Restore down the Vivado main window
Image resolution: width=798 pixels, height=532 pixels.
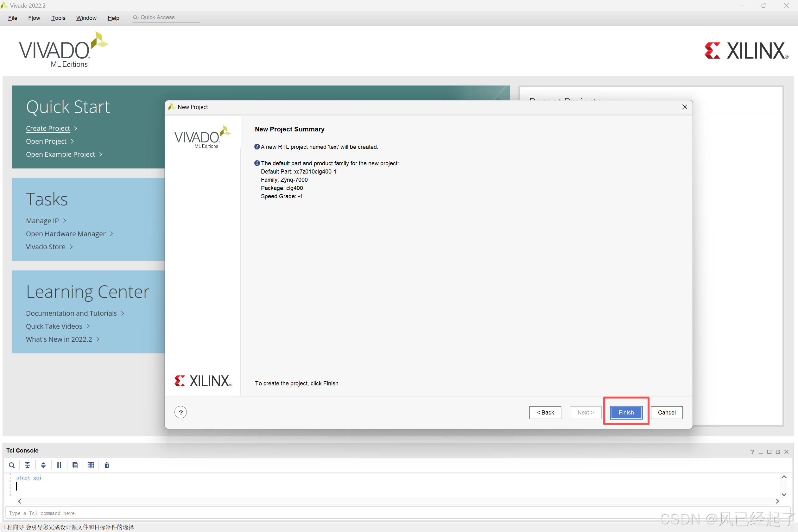[x=764, y=5]
